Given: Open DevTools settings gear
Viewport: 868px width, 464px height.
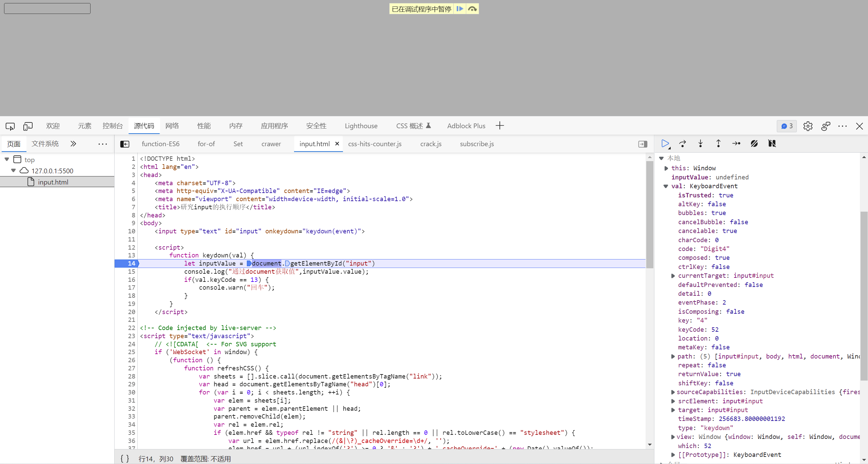Looking at the screenshot, I should [808, 126].
